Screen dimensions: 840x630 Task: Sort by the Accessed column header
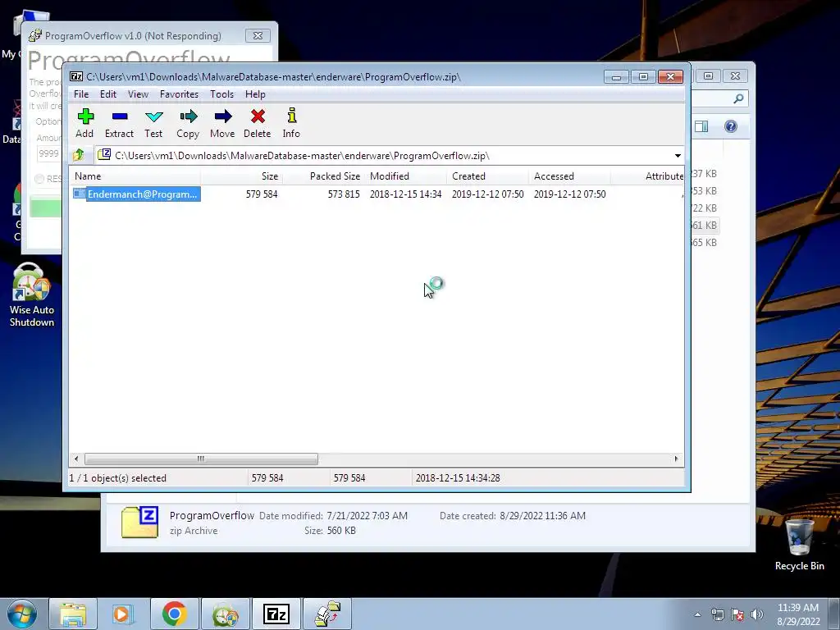click(569, 176)
